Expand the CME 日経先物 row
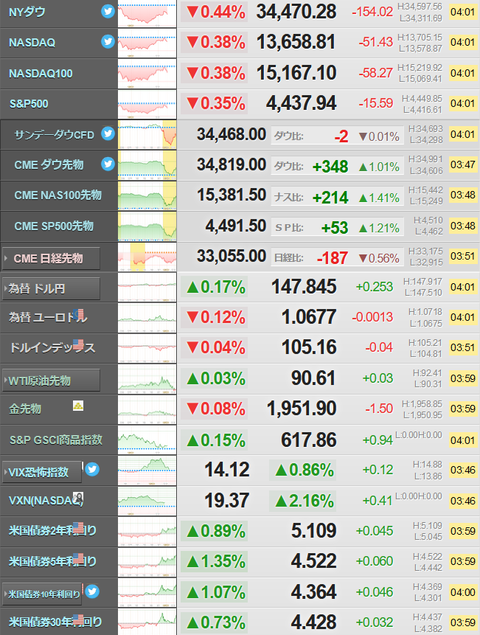The height and width of the screenshot is (635, 480). [51, 258]
